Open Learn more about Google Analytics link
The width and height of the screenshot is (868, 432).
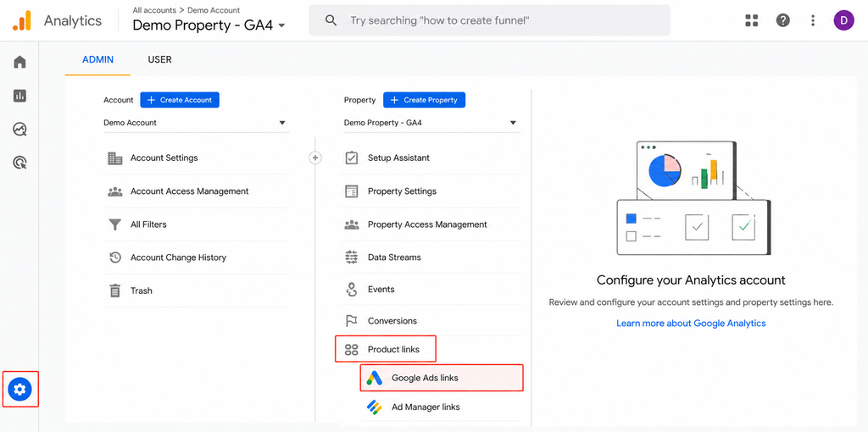click(691, 323)
